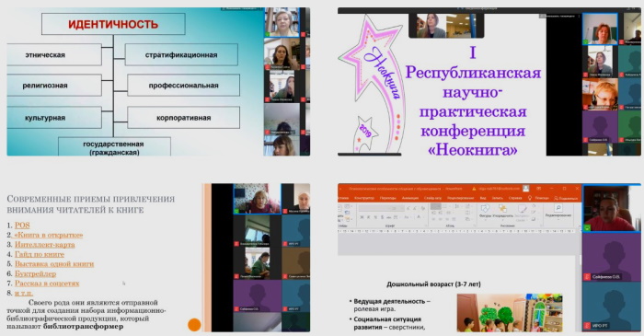Click the font color A icon

(419, 216)
